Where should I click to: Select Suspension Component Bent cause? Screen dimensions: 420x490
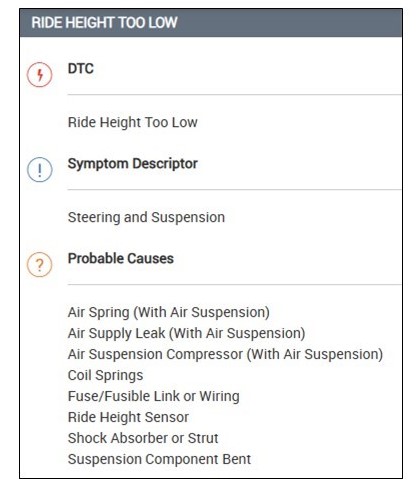[159, 459]
